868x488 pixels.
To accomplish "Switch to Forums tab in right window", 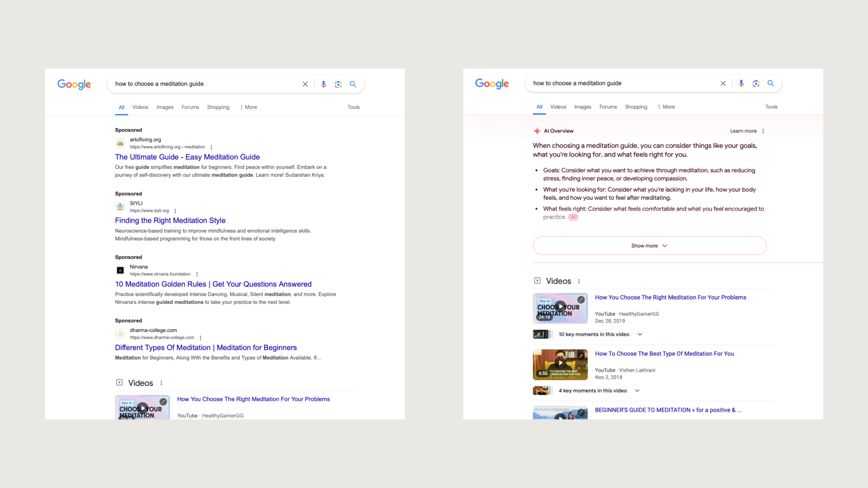I will point(608,107).
